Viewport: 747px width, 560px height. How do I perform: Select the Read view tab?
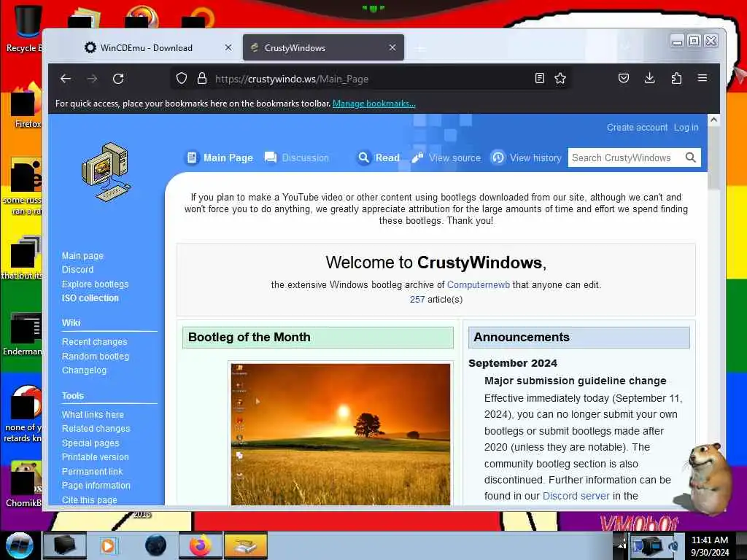(x=379, y=157)
